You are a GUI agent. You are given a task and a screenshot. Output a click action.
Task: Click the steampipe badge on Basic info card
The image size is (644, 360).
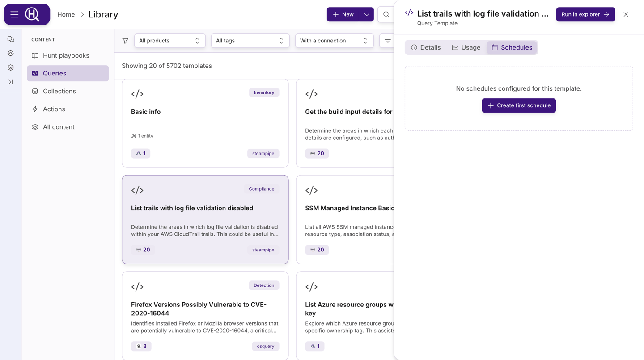263,153
